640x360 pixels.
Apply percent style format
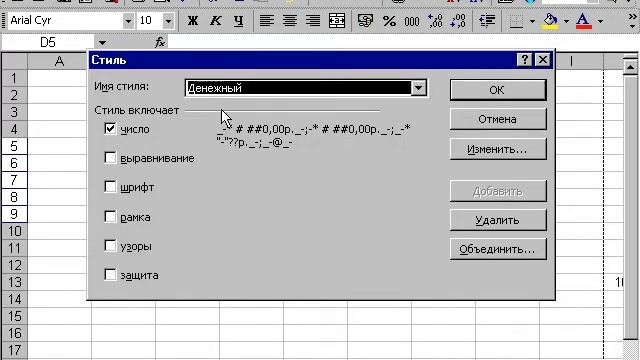[389, 20]
